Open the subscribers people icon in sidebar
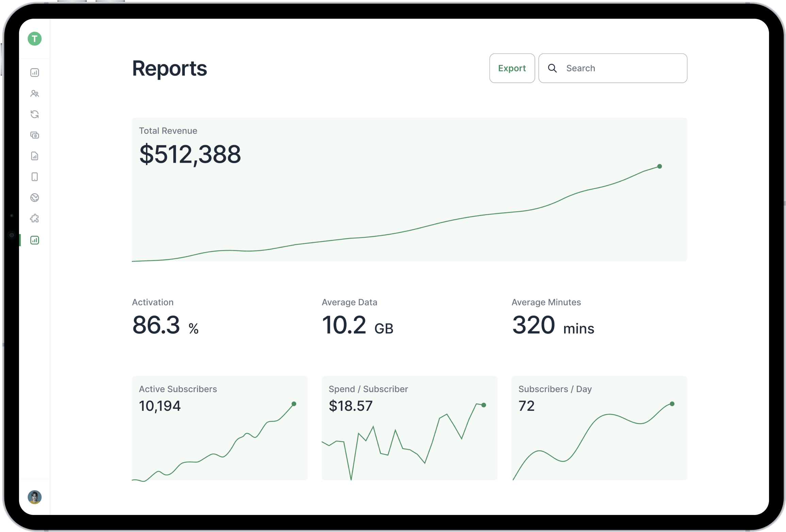Viewport: 786px width, 532px height. click(35, 94)
